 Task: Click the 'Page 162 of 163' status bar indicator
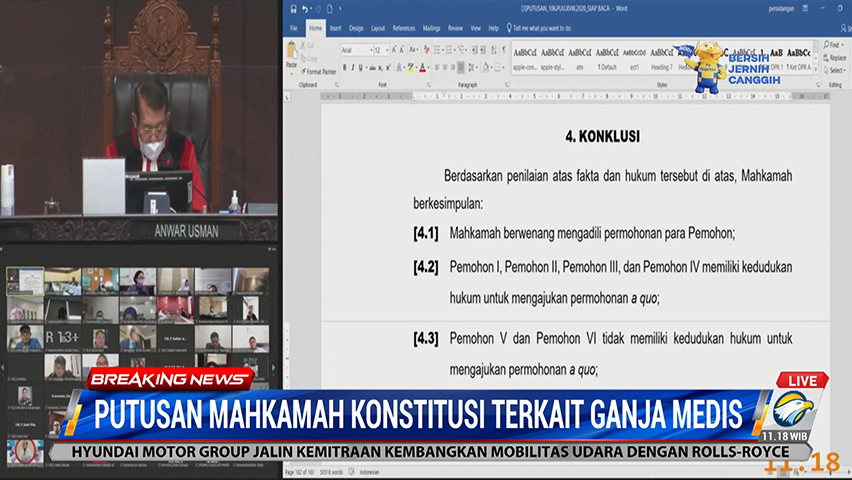(300, 472)
